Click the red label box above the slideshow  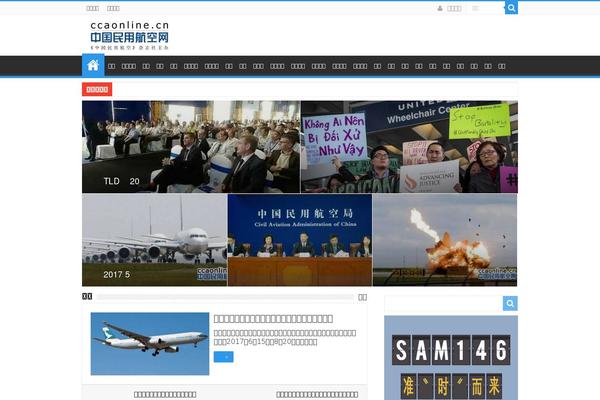(x=97, y=89)
